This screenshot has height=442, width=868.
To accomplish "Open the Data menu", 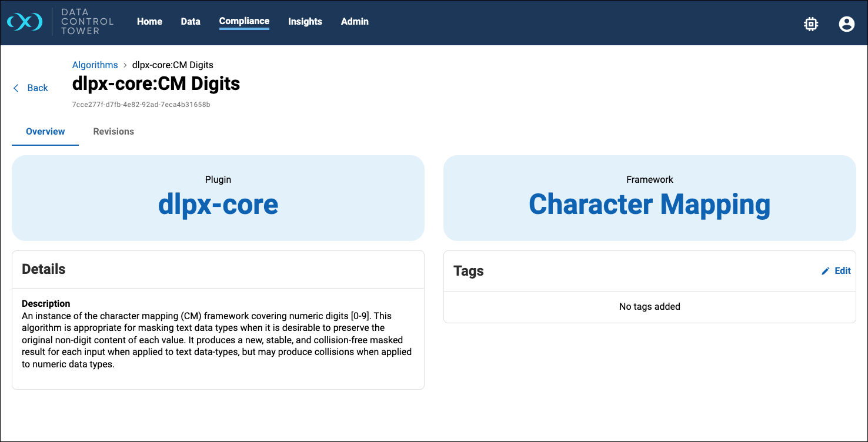I will click(x=191, y=22).
